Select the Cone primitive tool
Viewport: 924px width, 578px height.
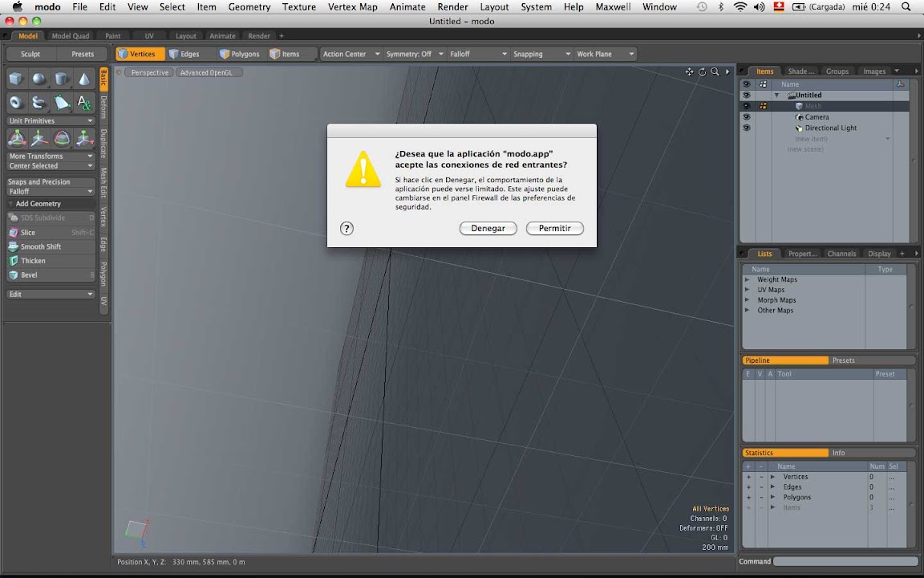pyautogui.click(x=84, y=79)
